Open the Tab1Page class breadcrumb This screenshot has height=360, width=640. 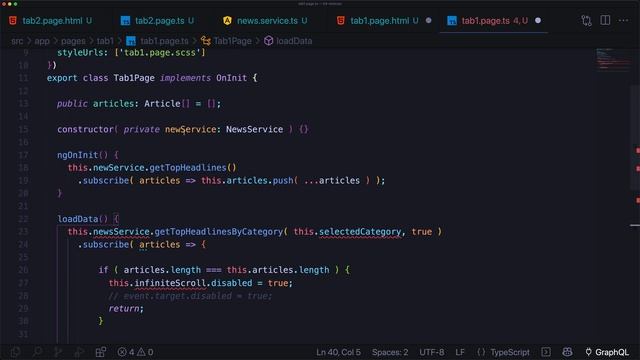[x=232, y=41]
